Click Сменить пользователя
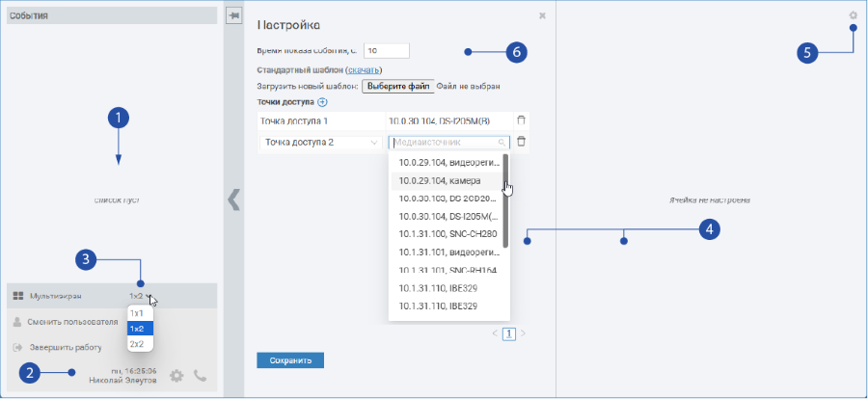Screen dimensions: 868x399 pos(72,322)
